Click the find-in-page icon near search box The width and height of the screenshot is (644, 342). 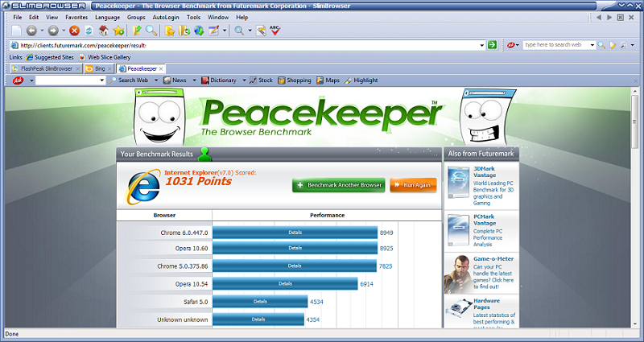pyautogui.click(x=623, y=45)
